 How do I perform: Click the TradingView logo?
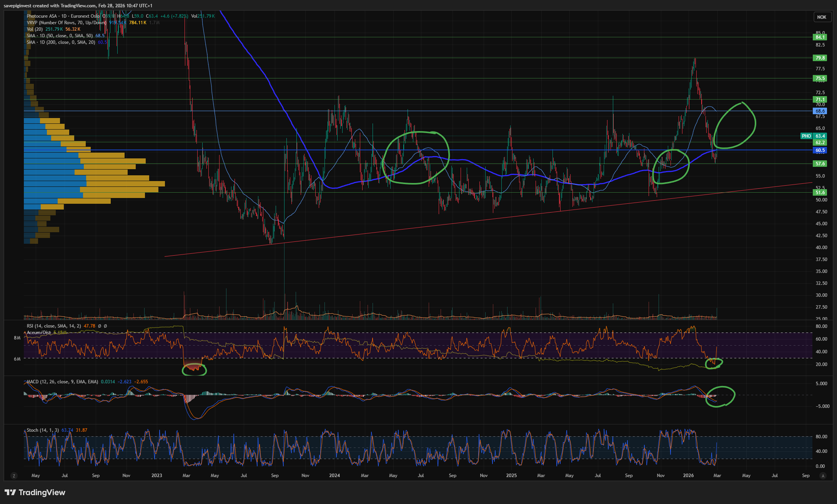click(x=35, y=492)
